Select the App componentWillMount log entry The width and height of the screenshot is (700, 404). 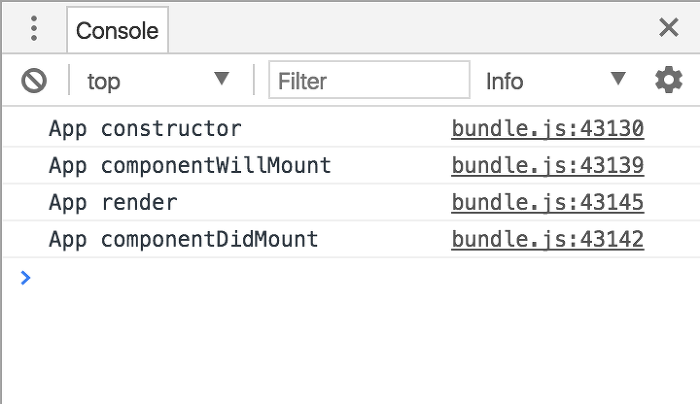pyautogui.click(x=190, y=166)
